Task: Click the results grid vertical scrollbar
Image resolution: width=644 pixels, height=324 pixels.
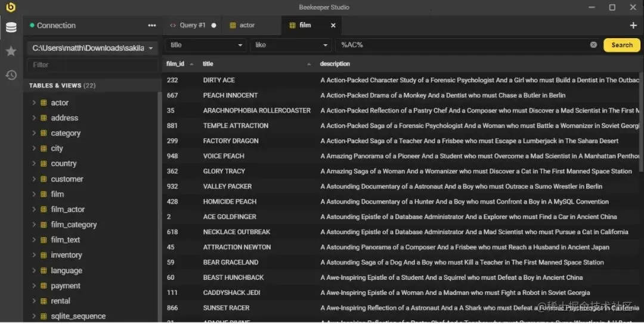Action: click(642, 123)
